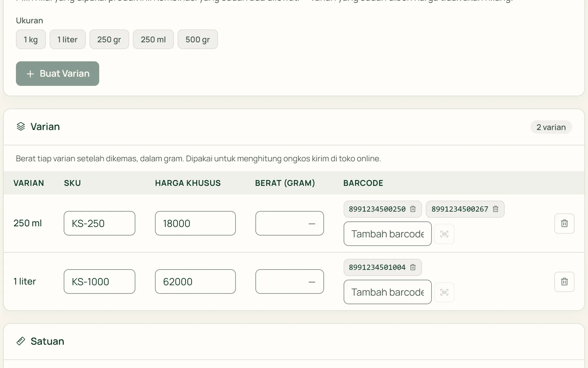Edit the 18000 special price field
Image resolution: width=588 pixels, height=368 pixels.
pyautogui.click(x=195, y=223)
